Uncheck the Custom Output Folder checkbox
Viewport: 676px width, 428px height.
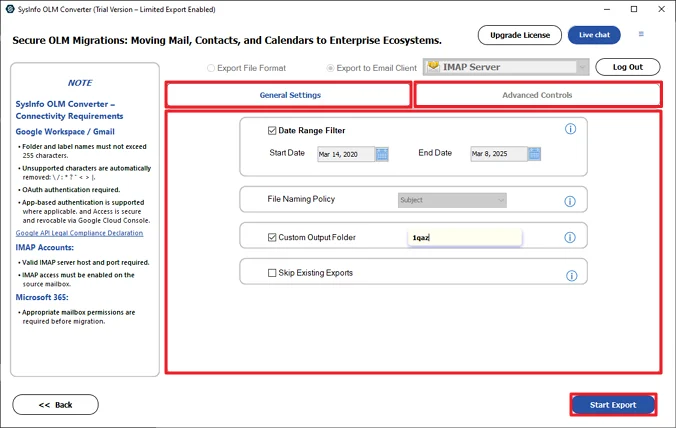point(272,237)
